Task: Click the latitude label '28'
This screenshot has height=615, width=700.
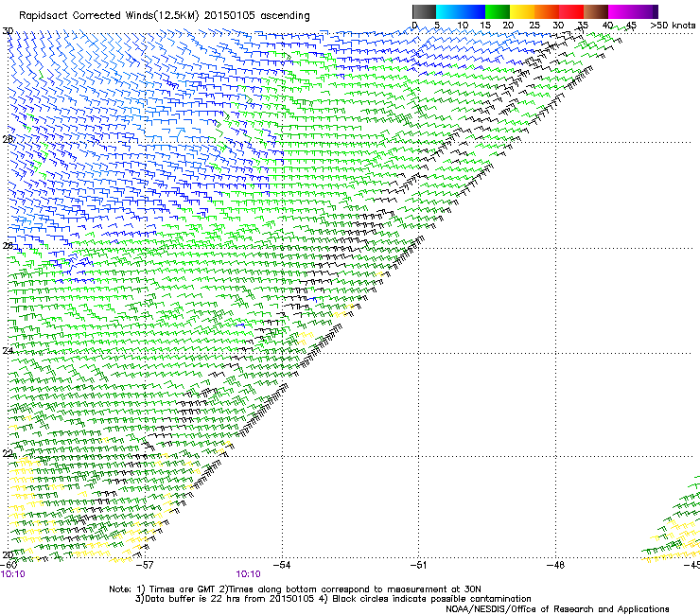Action: tap(8, 139)
